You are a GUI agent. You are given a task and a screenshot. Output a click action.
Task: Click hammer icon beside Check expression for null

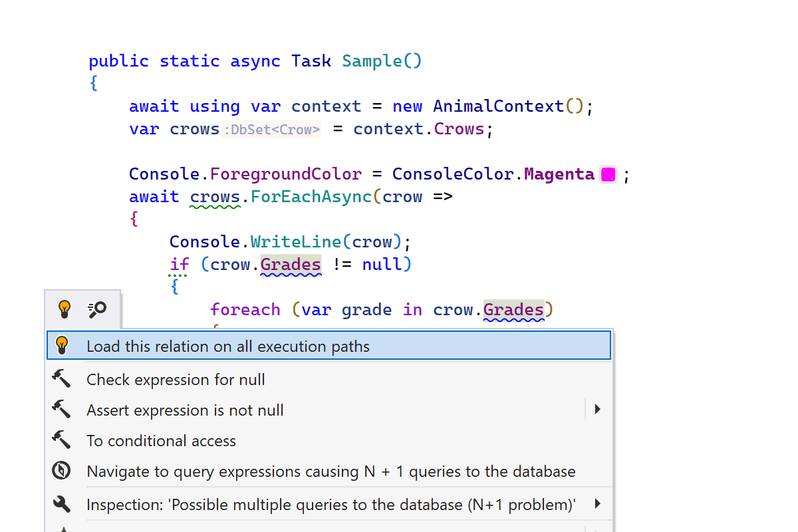(61, 379)
